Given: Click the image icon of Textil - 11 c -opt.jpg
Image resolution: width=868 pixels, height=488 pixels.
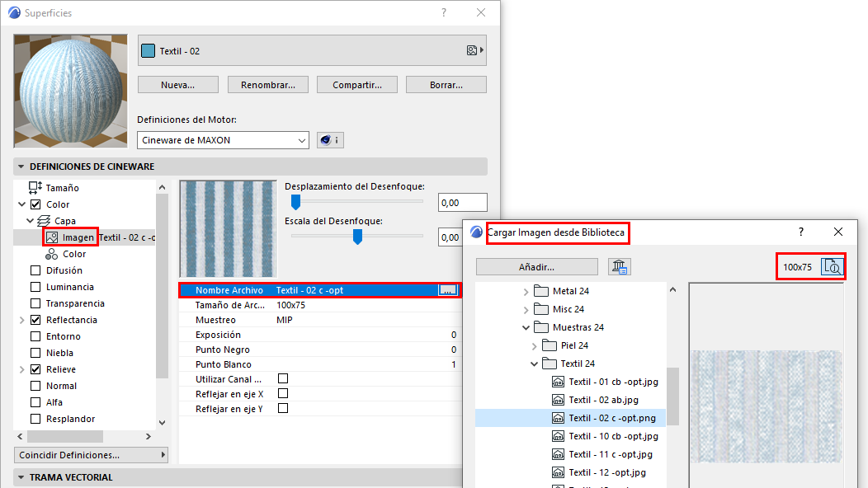Looking at the screenshot, I should tap(558, 454).
